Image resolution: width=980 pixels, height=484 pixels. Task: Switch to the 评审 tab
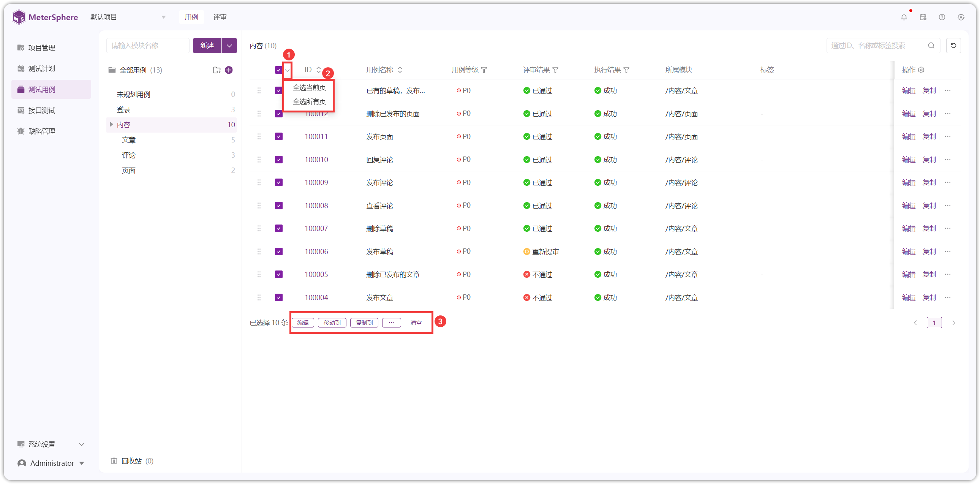(220, 17)
